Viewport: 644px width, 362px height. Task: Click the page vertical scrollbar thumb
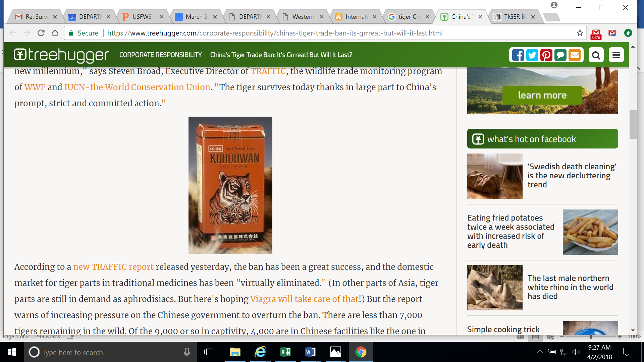click(x=633, y=124)
